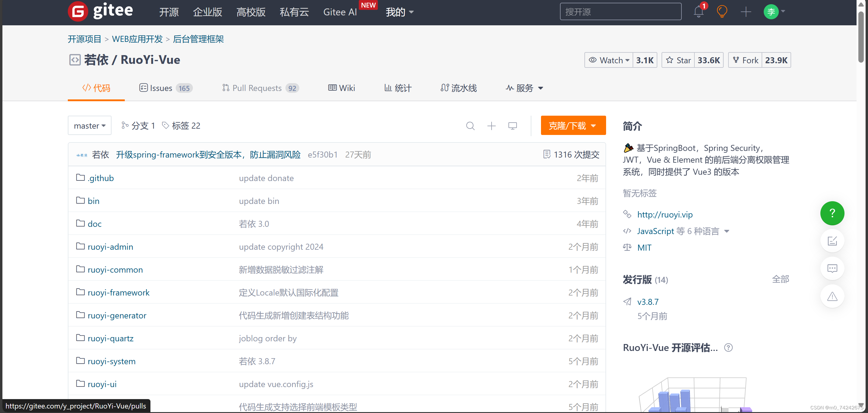Expand the 我的 menu in header

tap(400, 12)
